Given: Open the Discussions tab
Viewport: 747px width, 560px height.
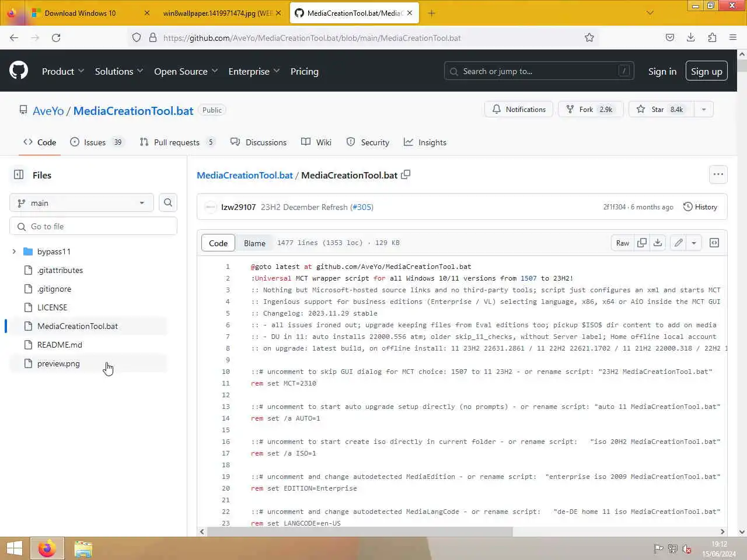Looking at the screenshot, I should 259,142.
